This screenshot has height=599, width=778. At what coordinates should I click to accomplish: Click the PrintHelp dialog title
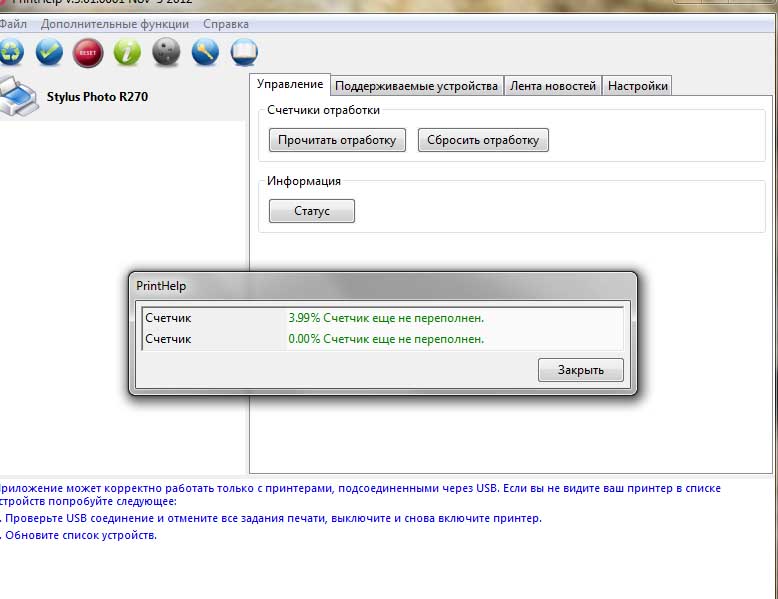[x=161, y=286]
